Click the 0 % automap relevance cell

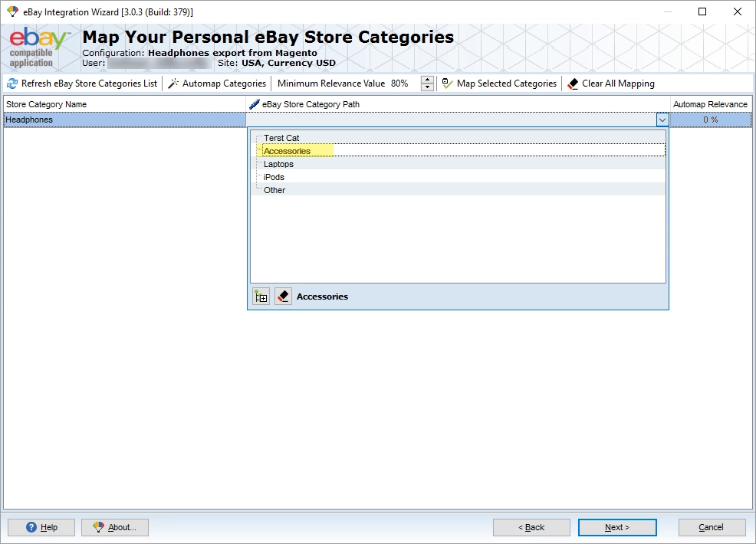711,120
